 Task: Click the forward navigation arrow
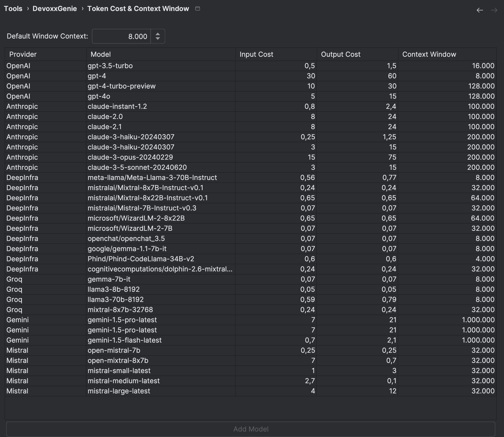click(x=494, y=10)
